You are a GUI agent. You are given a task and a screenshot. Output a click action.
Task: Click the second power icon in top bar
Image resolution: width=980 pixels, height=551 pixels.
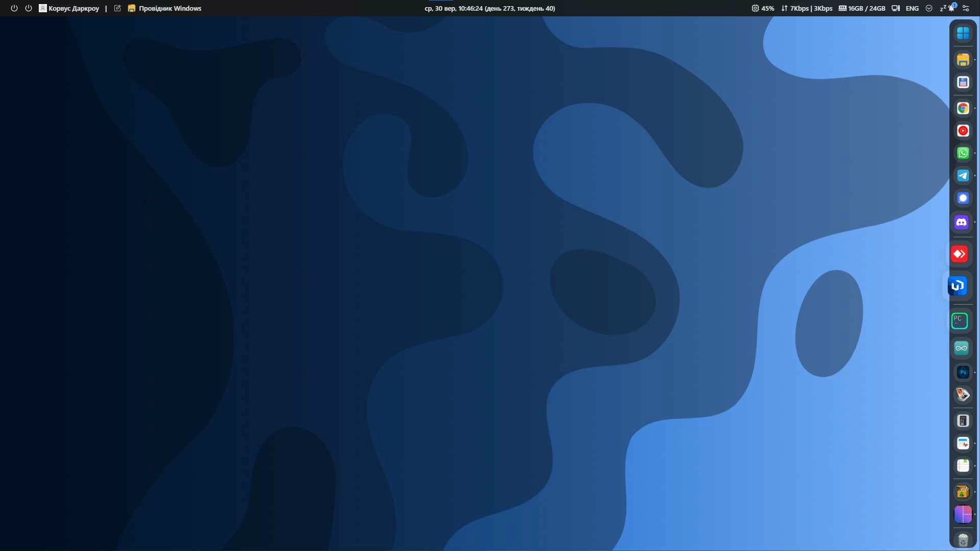[x=29, y=8]
